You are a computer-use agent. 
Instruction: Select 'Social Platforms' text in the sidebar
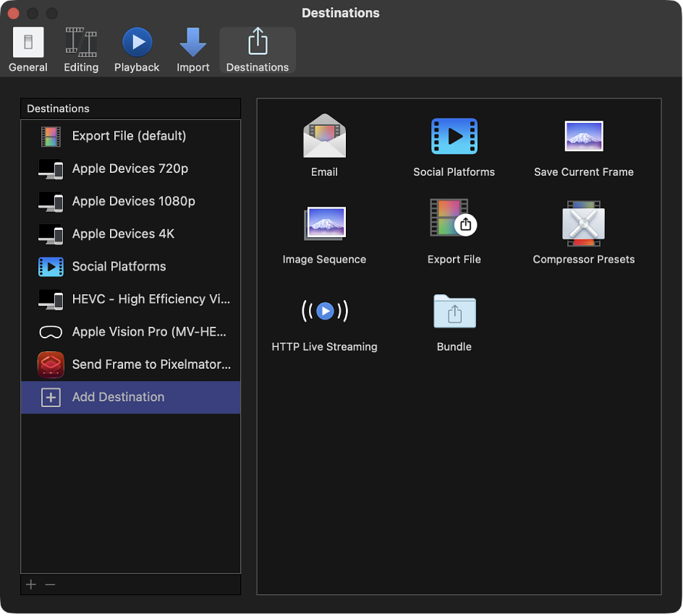pos(119,266)
